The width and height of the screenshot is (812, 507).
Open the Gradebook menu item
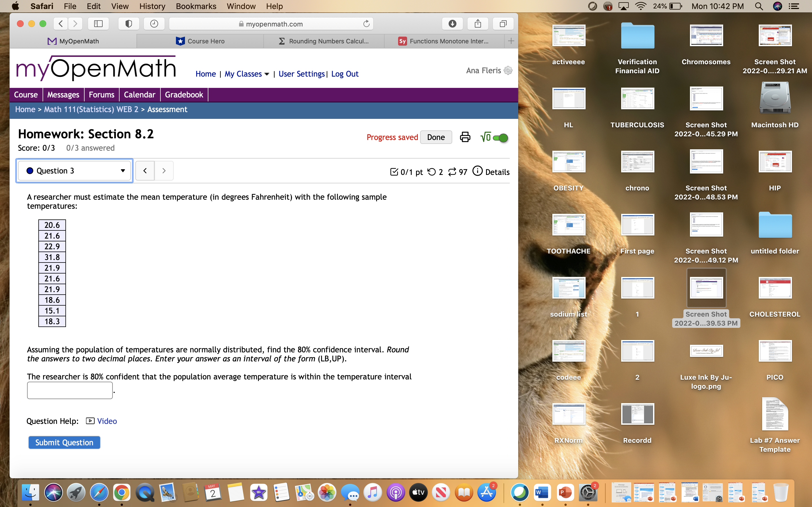click(x=184, y=95)
